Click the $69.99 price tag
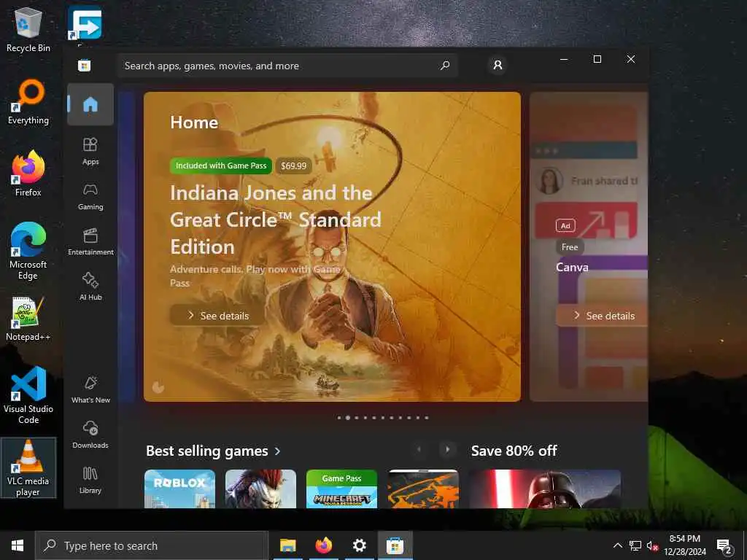 (x=293, y=166)
